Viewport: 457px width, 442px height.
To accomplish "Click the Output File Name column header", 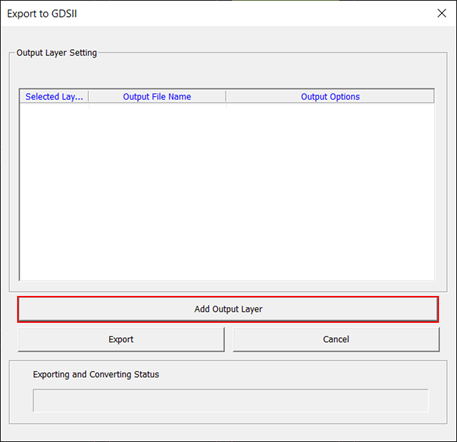I will [x=157, y=97].
